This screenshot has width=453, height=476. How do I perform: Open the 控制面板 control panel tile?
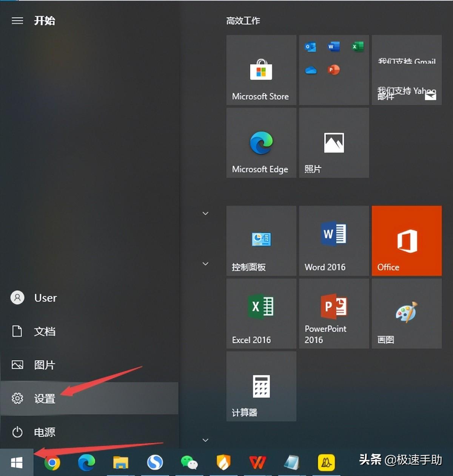tap(261, 241)
